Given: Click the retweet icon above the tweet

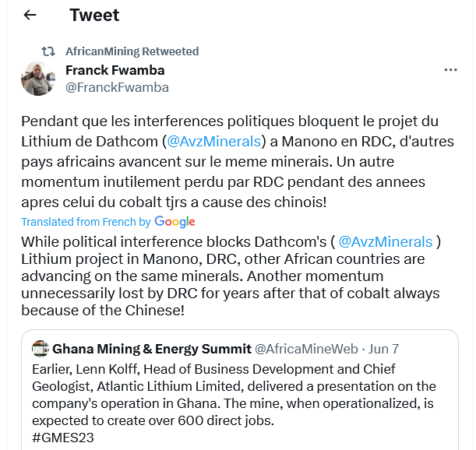Looking at the screenshot, I should coord(48,51).
